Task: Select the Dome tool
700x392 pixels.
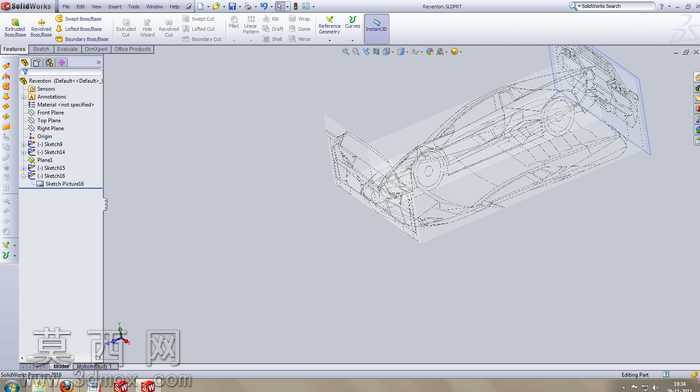Action: pyautogui.click(x=300, y=29)
